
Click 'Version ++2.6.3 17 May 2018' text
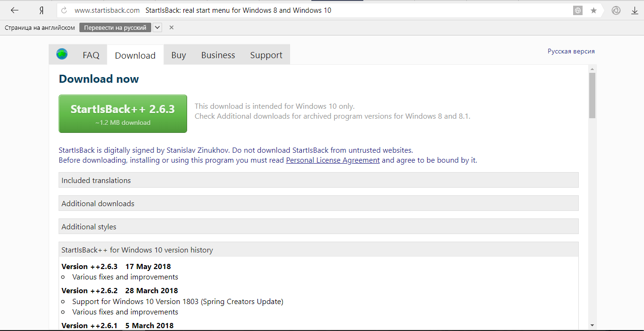(x=116, y=267)
